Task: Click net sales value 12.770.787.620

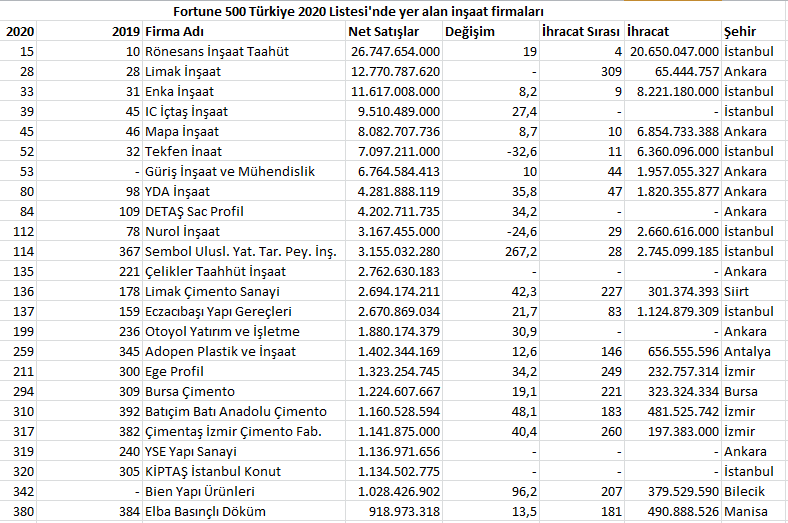Action: click(396, 72)
